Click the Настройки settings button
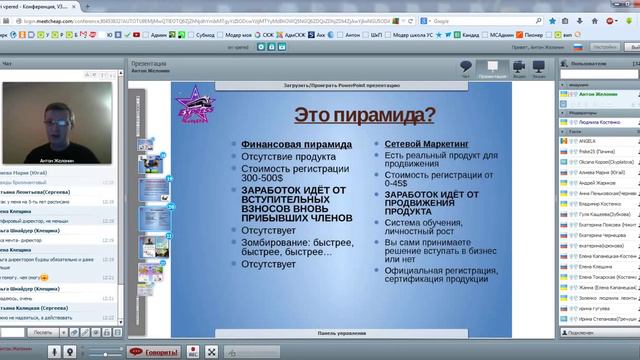 [x=605, y=47]
